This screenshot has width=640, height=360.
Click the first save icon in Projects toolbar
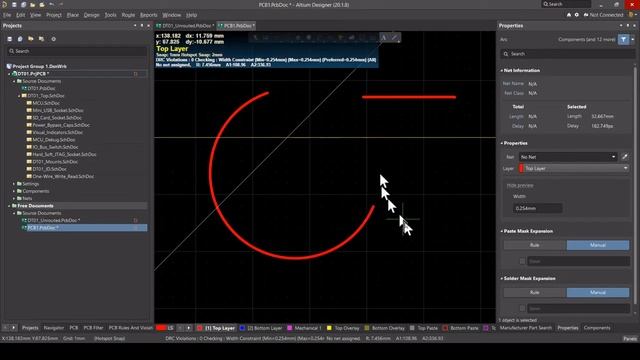(x=10, y=39)
